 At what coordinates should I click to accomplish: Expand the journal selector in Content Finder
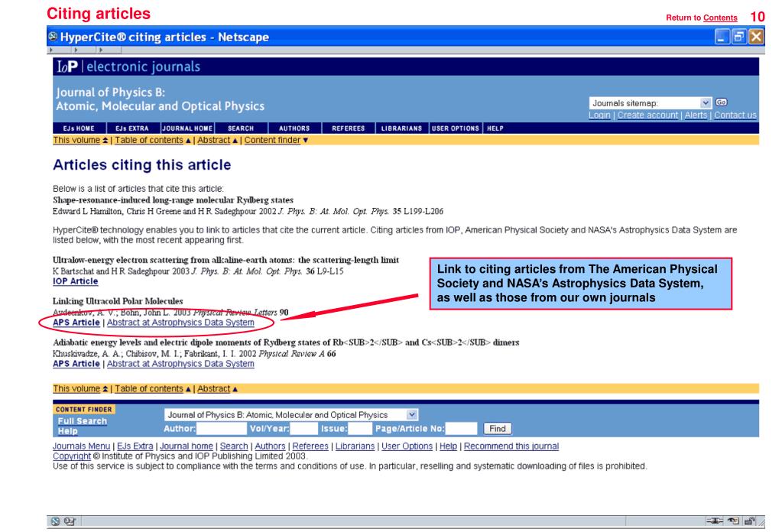click(411, 414)
